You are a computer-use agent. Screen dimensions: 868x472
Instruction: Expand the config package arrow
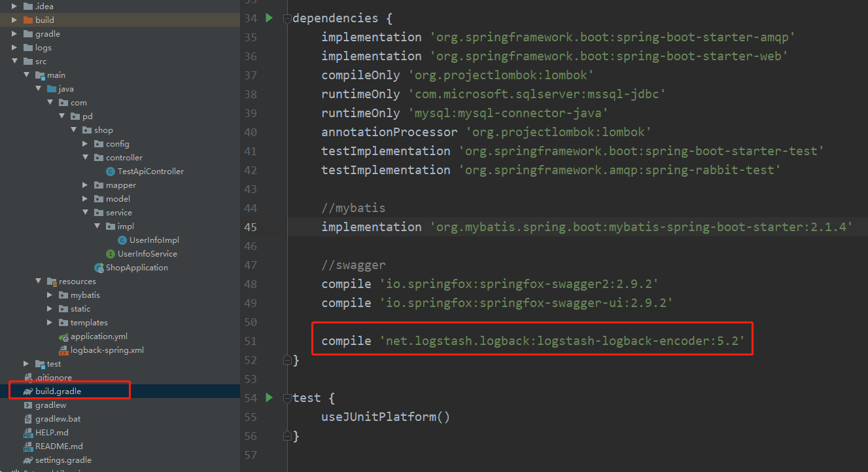pyautogui.click(x=85, y=143)
